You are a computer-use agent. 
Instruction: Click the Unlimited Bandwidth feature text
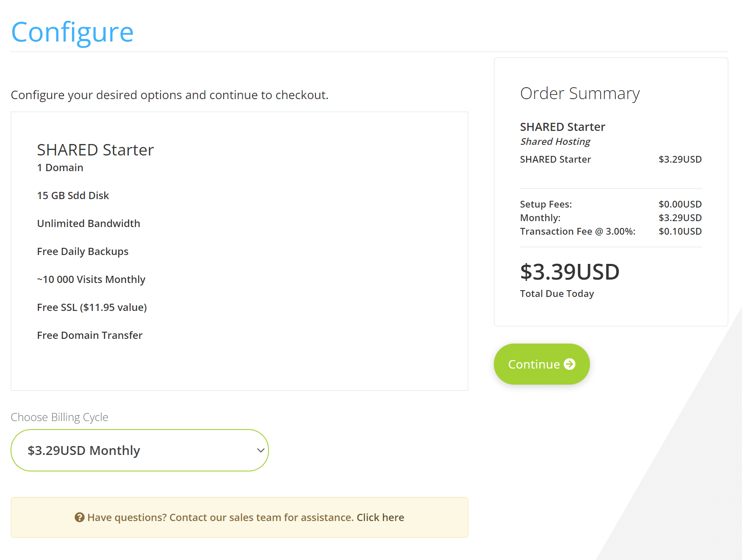(88, 223)
